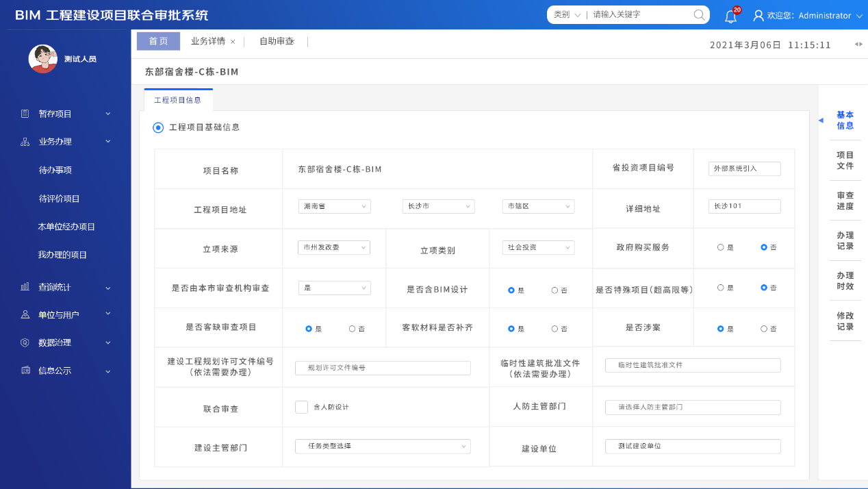Click the 查询统计 bar chart icon
This screenshot has width=868, height=489.
(x=25, y=287)
